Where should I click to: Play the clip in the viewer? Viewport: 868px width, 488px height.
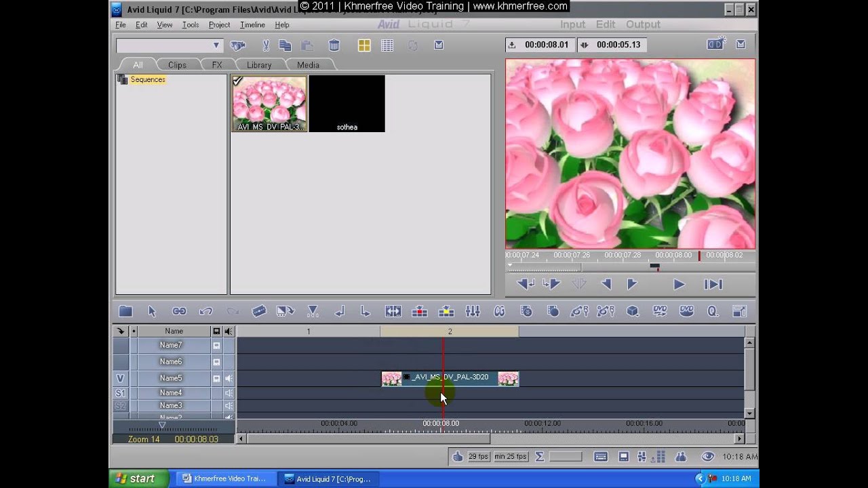679,285
